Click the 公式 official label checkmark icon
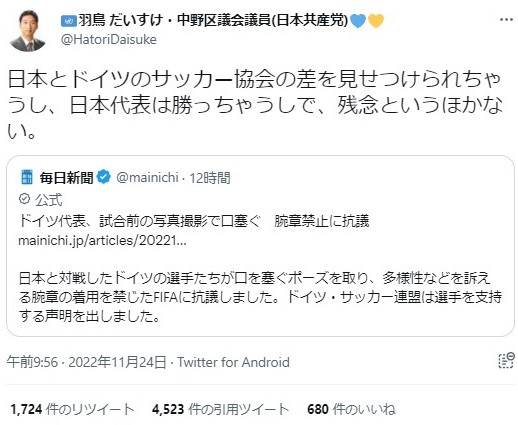The image size is (518, 425). [24, 199]
